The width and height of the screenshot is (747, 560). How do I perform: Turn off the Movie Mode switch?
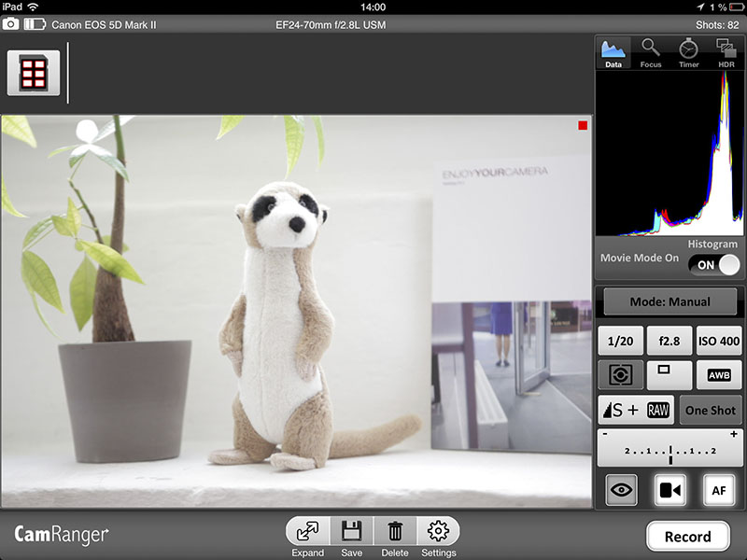point(715,265)
